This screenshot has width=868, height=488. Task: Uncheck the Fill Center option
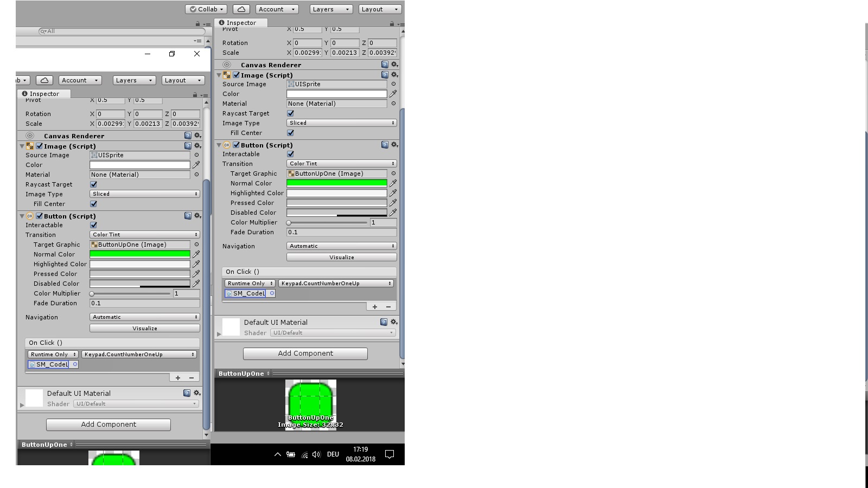[x=291, y=133]
